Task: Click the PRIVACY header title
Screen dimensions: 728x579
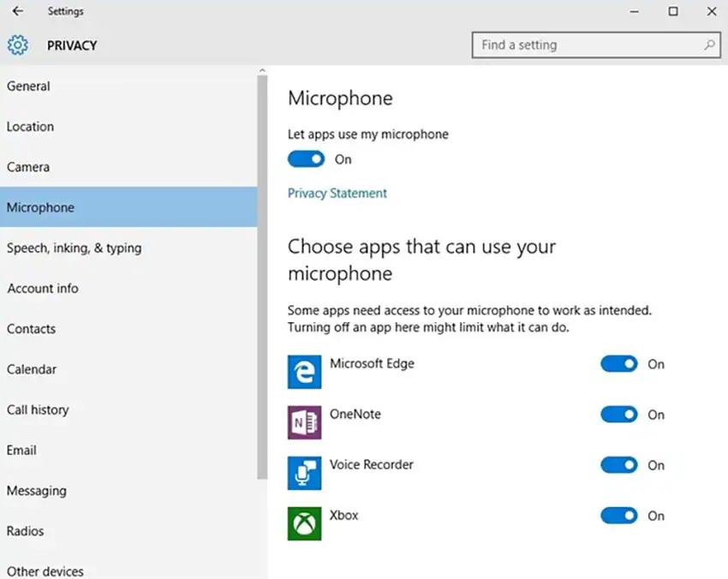Action: (72, 45)
